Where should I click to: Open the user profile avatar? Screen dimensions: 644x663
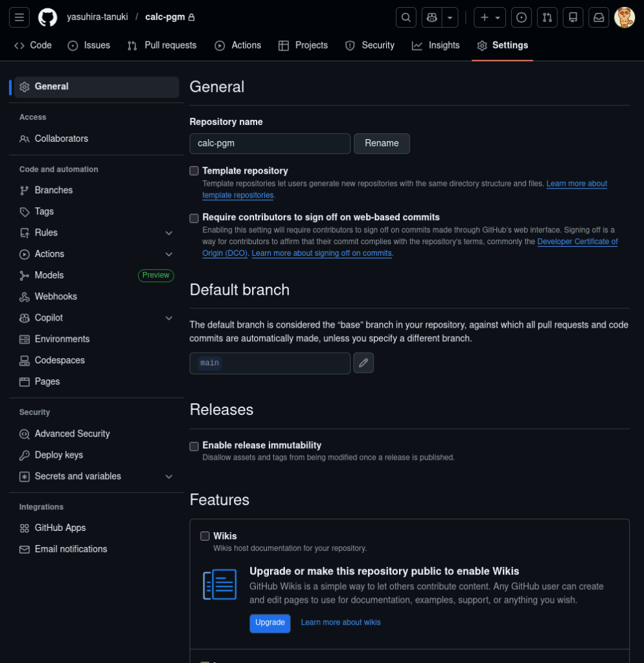point(624,17)
